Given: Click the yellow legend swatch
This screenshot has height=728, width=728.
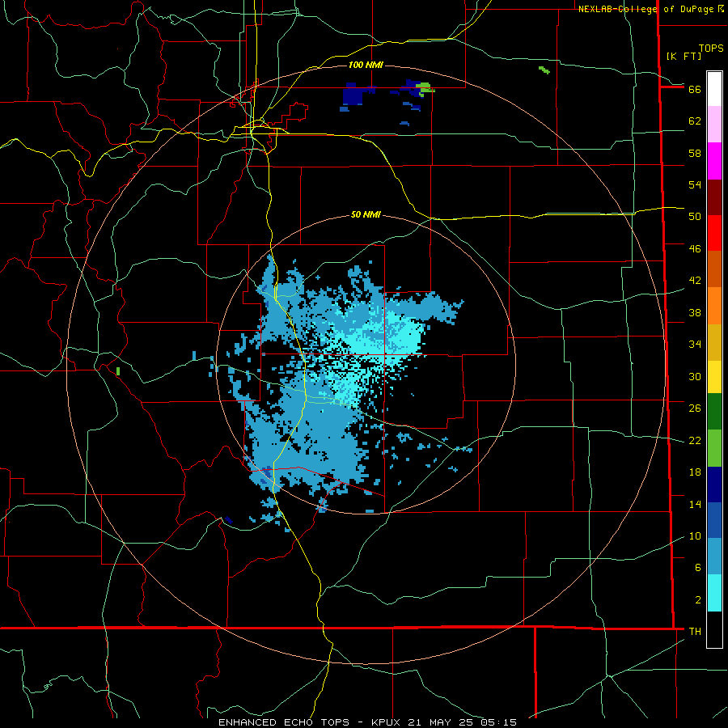Looking at the screenshot, I should pyautogui.click(x=714, y=376).
